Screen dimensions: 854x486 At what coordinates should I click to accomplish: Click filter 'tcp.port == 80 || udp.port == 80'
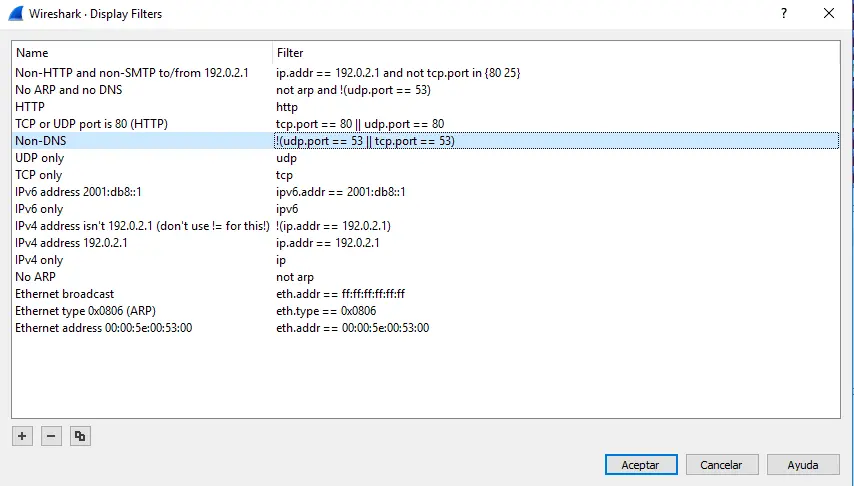pos(360,124)
